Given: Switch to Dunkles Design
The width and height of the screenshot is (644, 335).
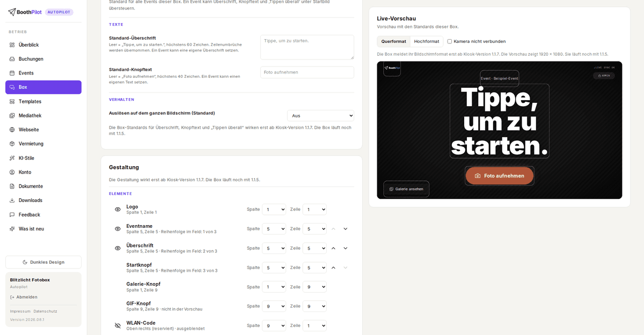Looking at the screenshot, I should point(43,262).
